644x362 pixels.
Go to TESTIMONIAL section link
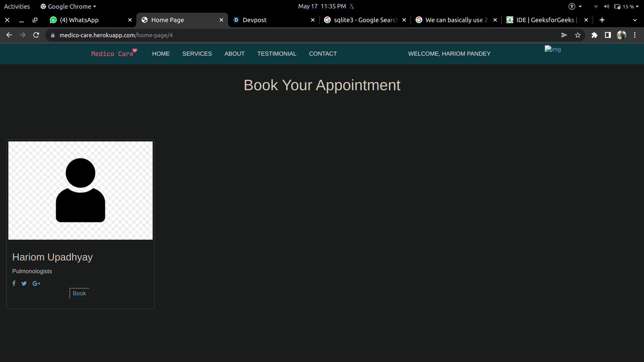277,54
